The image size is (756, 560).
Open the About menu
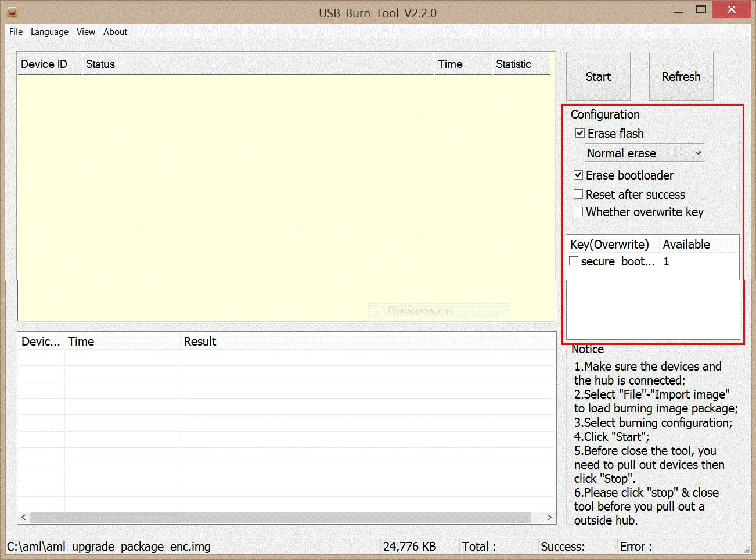point(115,32)
